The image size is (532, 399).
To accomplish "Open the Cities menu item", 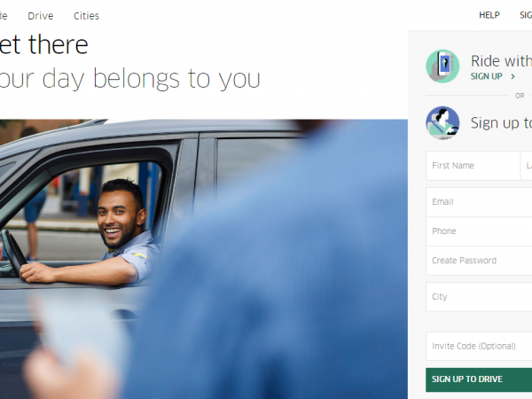I will point(86,16).
